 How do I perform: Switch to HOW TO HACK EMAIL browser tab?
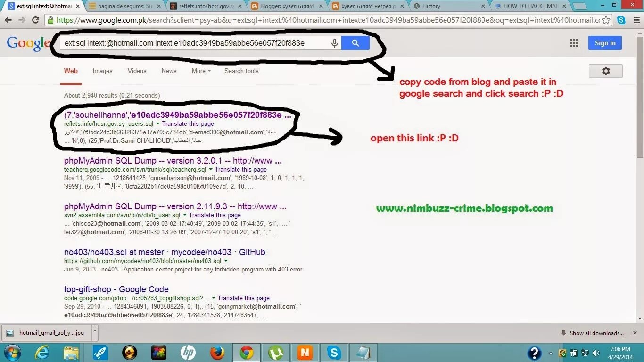530,6
